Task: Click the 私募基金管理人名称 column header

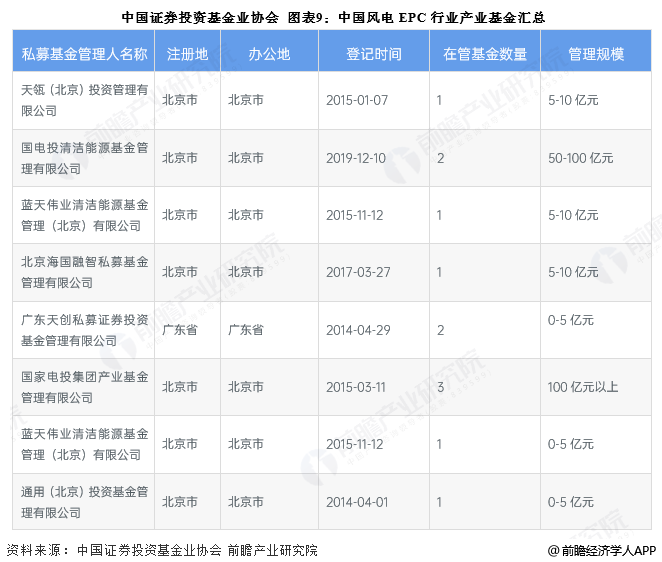Action: coord(84,53)
